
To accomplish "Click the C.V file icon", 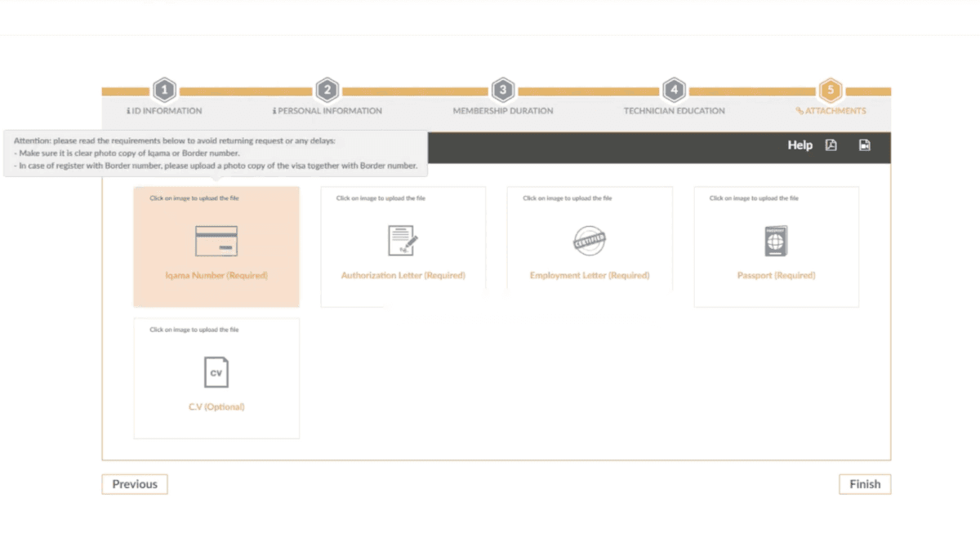I will pyautogui.click(x=216, y=372).
